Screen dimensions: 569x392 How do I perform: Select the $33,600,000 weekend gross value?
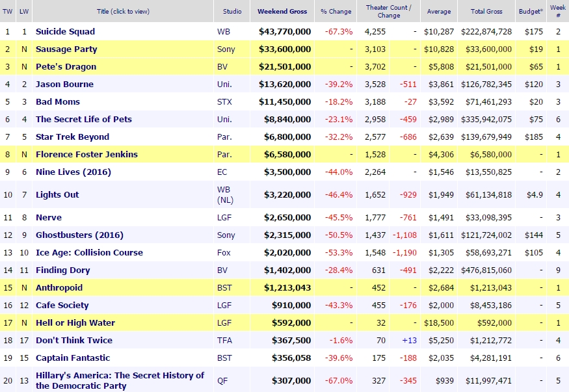point(285,49)
